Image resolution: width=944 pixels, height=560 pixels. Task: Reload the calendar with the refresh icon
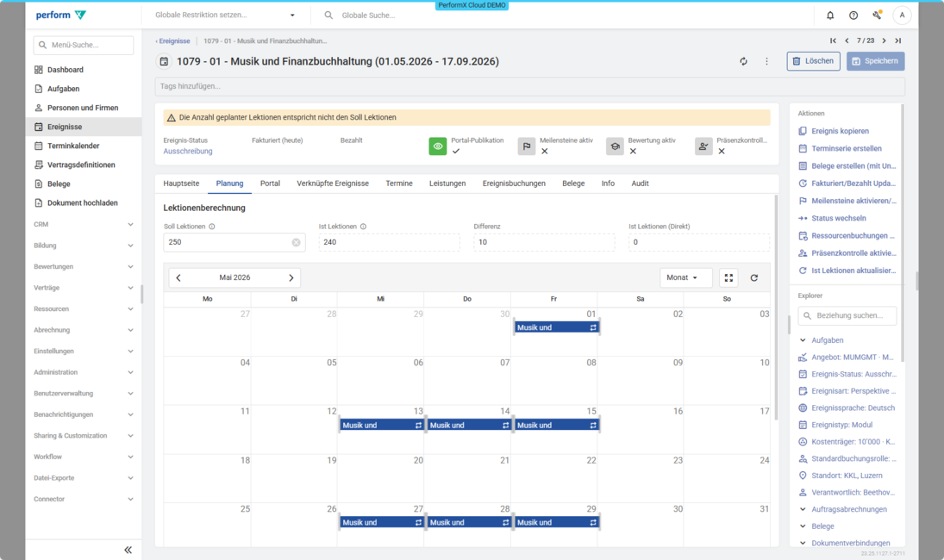pyautogui.click(x=754, y=277)
